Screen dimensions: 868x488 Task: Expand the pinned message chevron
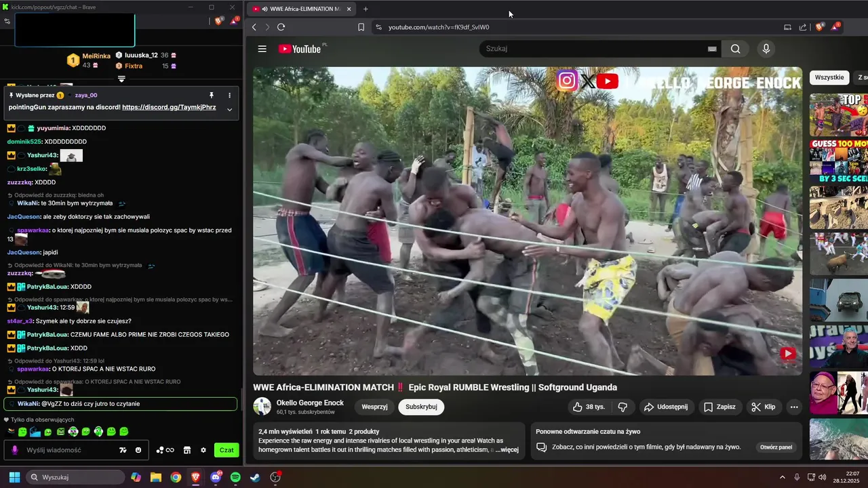(229, 109)
